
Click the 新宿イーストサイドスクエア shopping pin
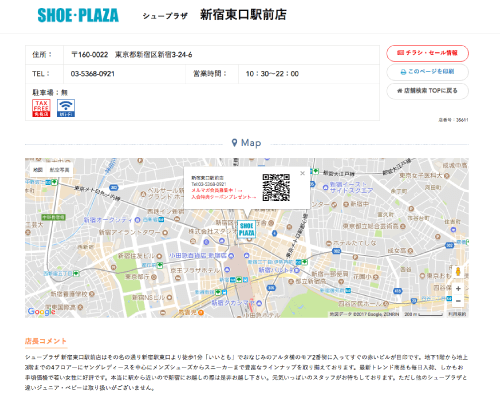(x=325, y=188)
